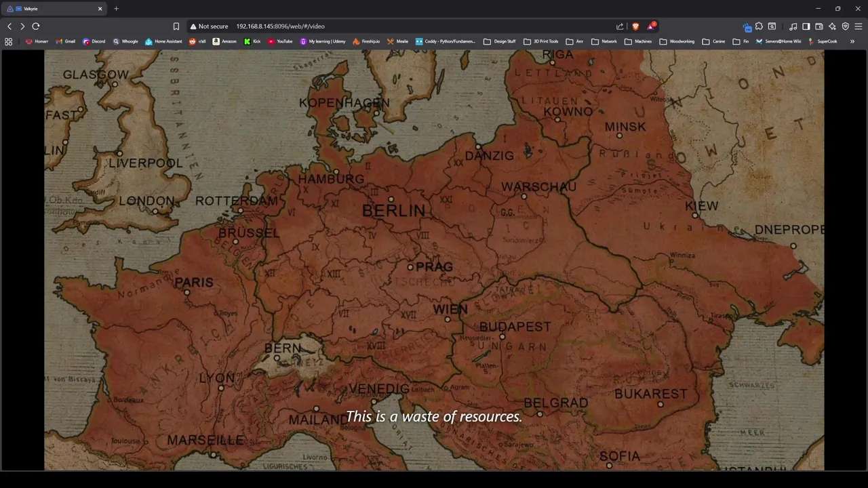Open the browser main hamburger menu
Screen dimensions: 868x488
click(859, 26)
